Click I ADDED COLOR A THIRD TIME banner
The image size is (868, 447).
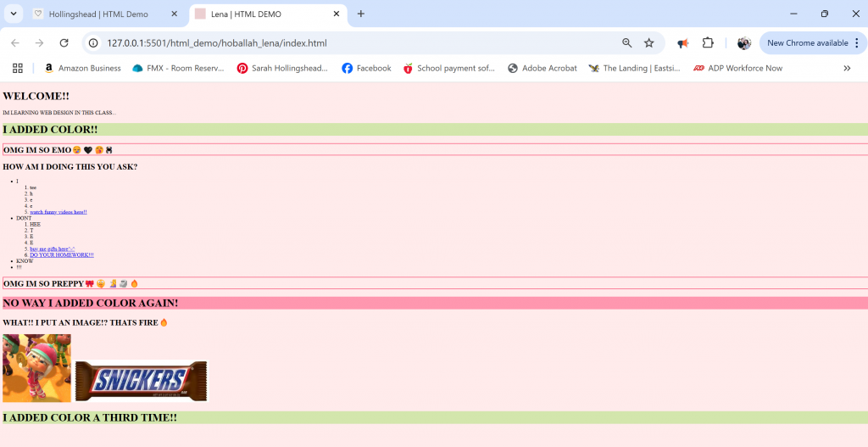click(435, 417)
